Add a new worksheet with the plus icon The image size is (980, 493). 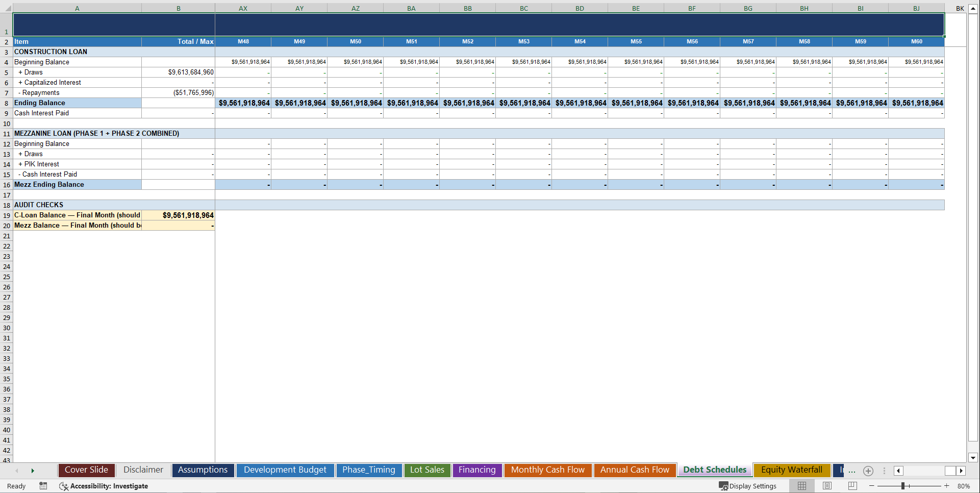pyautogui.click(x=868, y=471)
